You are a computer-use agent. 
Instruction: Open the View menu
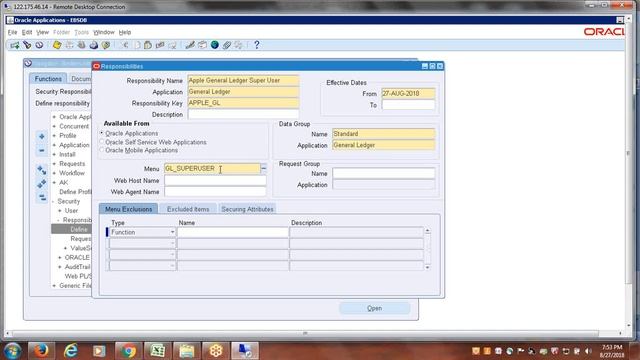(42, 32)
